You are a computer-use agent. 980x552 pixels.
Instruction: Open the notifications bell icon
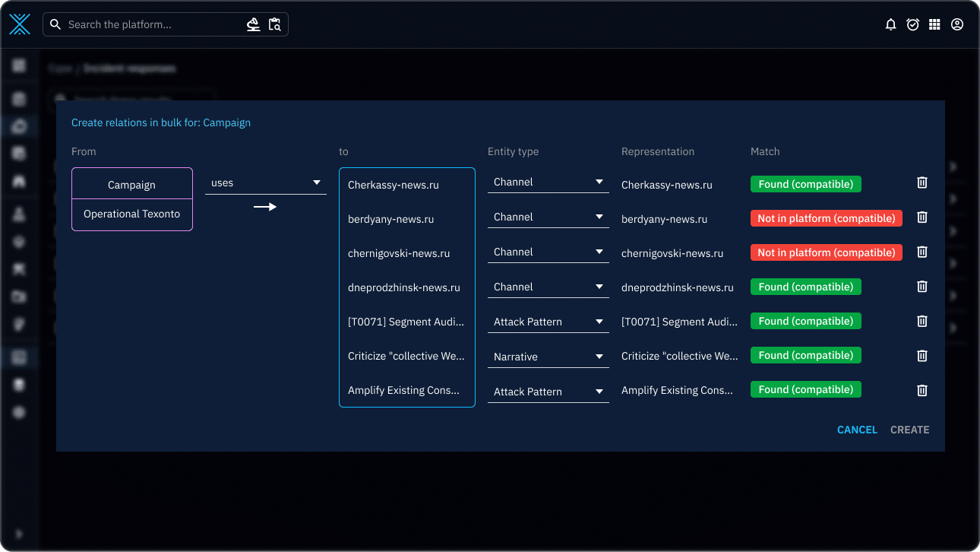(x=891, y=24)
